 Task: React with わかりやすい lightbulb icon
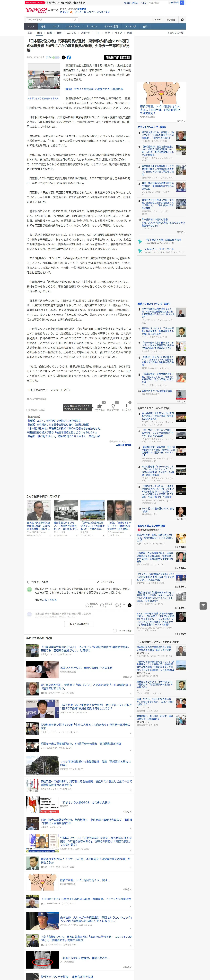click(x=113, y=406)
